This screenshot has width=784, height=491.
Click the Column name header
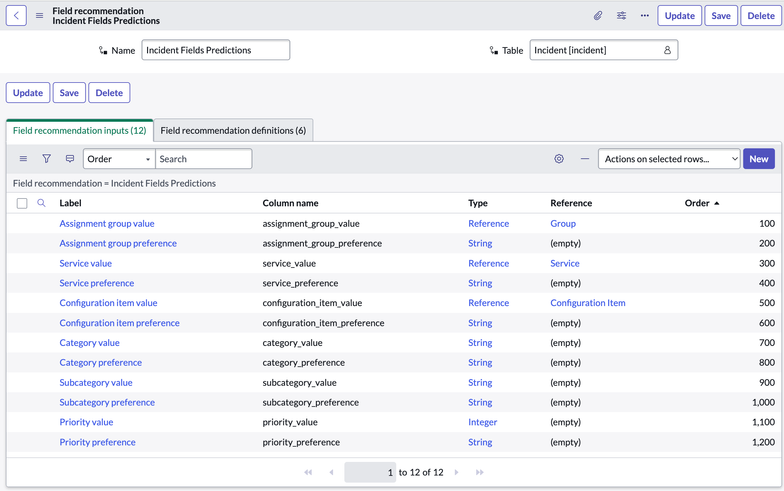pyautogui.click(x=290, y=203)
